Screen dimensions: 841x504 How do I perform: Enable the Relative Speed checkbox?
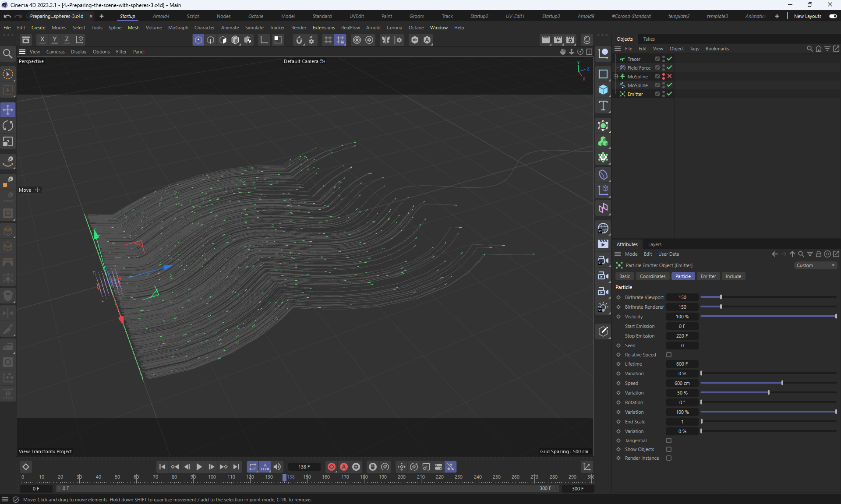coord(669,355)
